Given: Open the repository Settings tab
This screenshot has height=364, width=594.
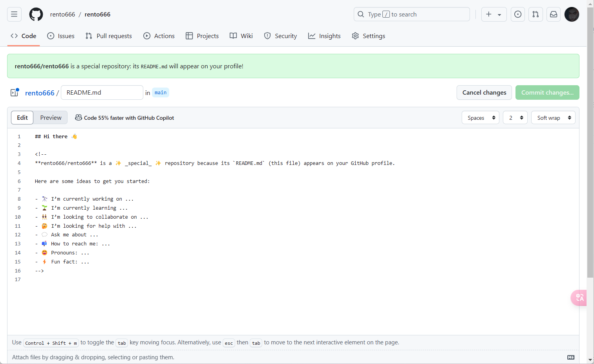Looking at the screenshot, I should click(x=368, y=36).
